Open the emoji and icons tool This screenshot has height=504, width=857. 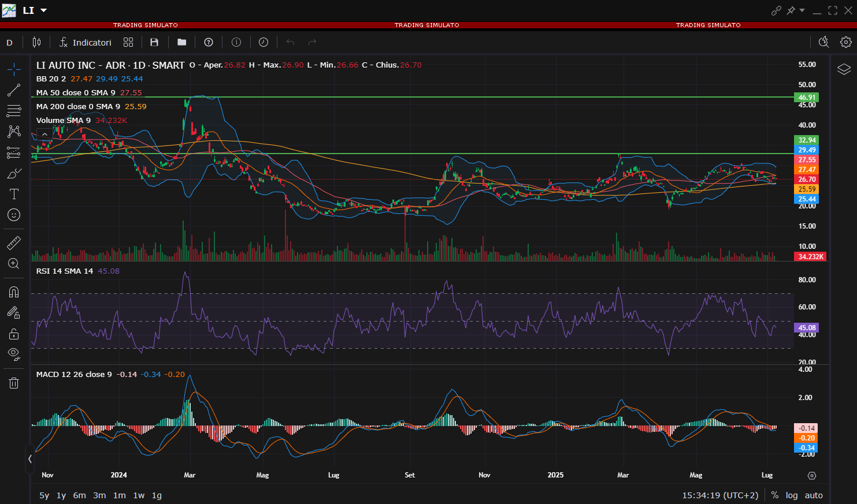click(14, 215)
